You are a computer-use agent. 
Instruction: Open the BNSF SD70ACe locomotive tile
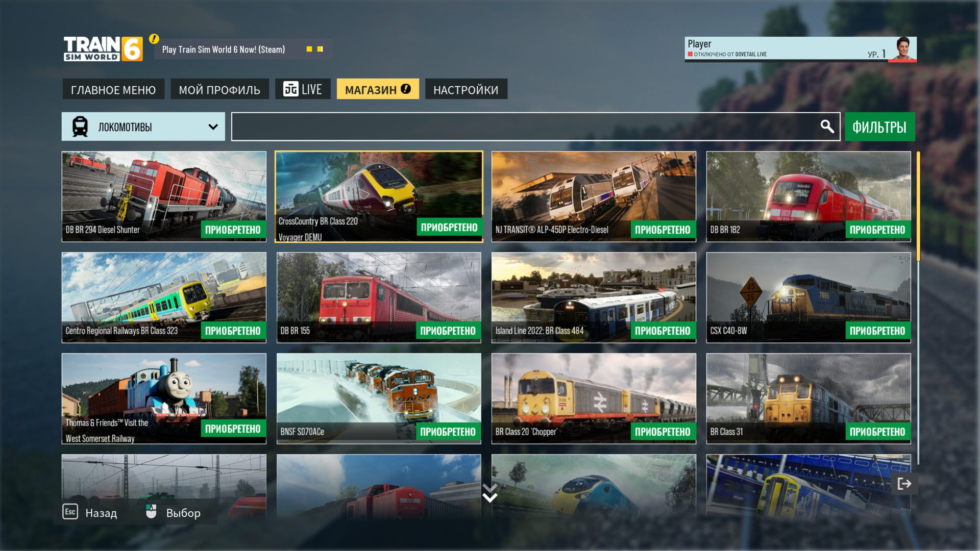(x=378, y=398)
